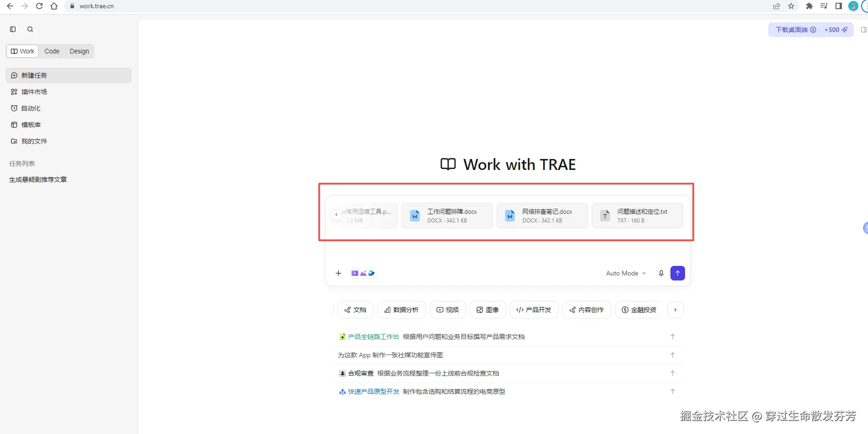Image resolution: width=868 pixels, height=434 pixels.
Task: Select the 为这款 App 制作一张社媒功能宣传图 suggestion
Action: (390, 355)
